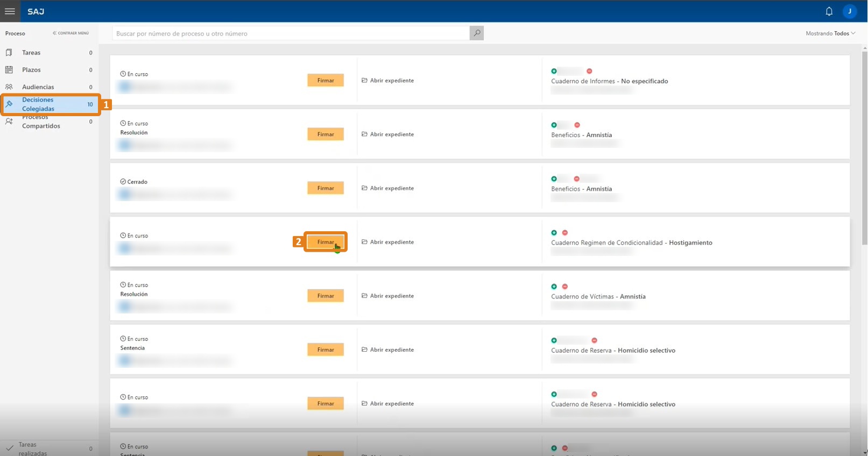
Task: Click red minus on Cuaderno de Informes row
Action: coord(589,71)
